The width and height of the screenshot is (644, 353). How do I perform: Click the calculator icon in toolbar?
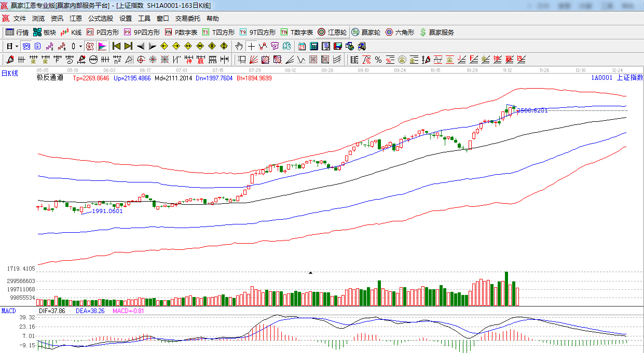pyautogui.click(x=313, y=46)
